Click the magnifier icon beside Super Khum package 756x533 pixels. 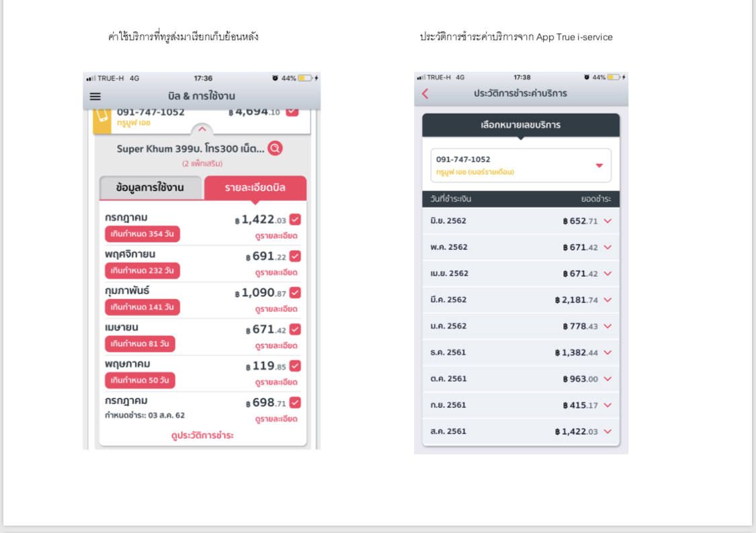[x=275, y=149]
